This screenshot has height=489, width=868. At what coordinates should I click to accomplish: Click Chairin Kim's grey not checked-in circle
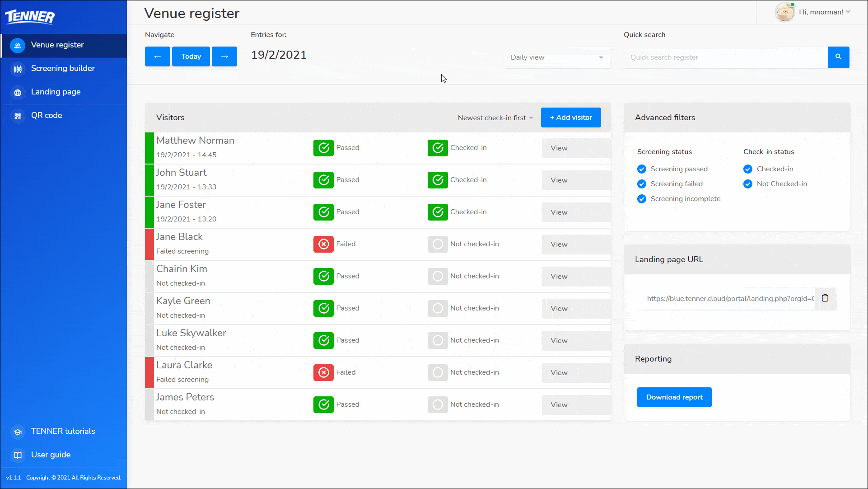437,276
